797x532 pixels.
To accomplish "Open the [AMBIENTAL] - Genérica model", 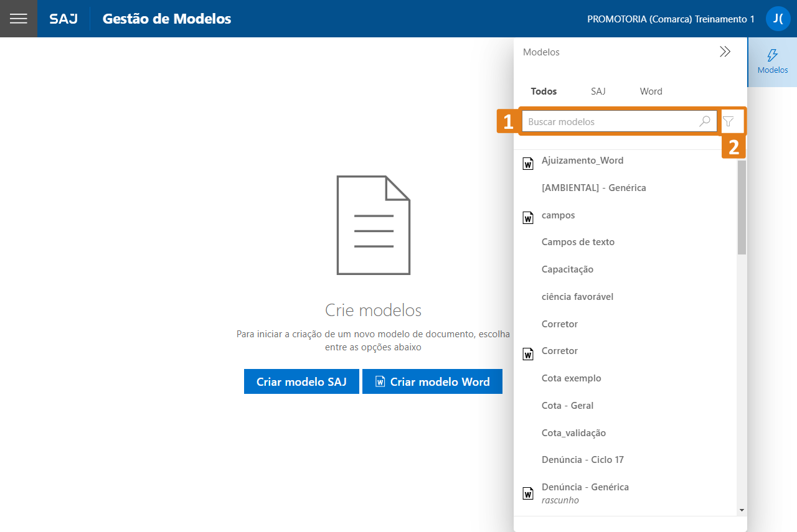I will pos(593,188).
